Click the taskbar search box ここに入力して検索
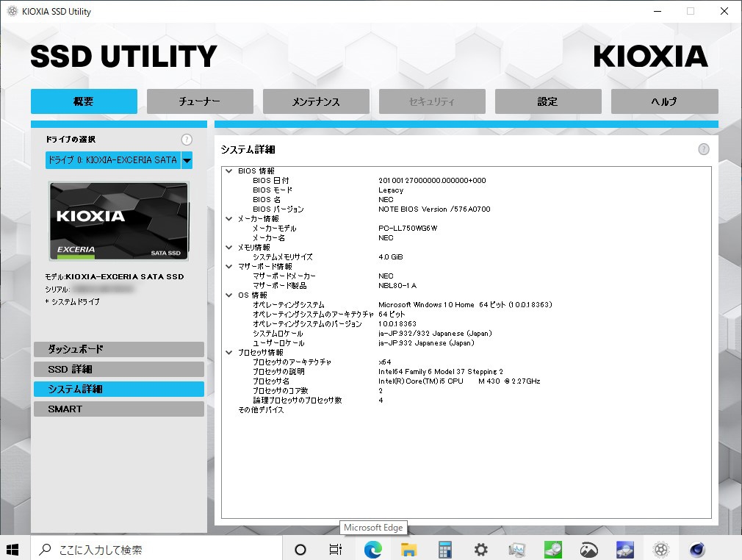This screenshot has width=742, height=560. pos(156,550)
